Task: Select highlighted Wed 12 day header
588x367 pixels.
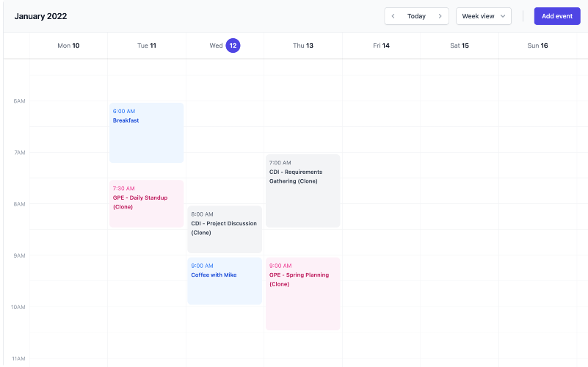Action: click(x=225, y=46)
